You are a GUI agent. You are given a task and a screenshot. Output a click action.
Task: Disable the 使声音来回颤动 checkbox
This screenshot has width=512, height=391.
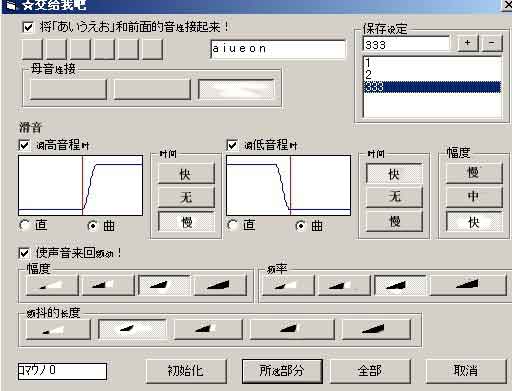point(24,253)
